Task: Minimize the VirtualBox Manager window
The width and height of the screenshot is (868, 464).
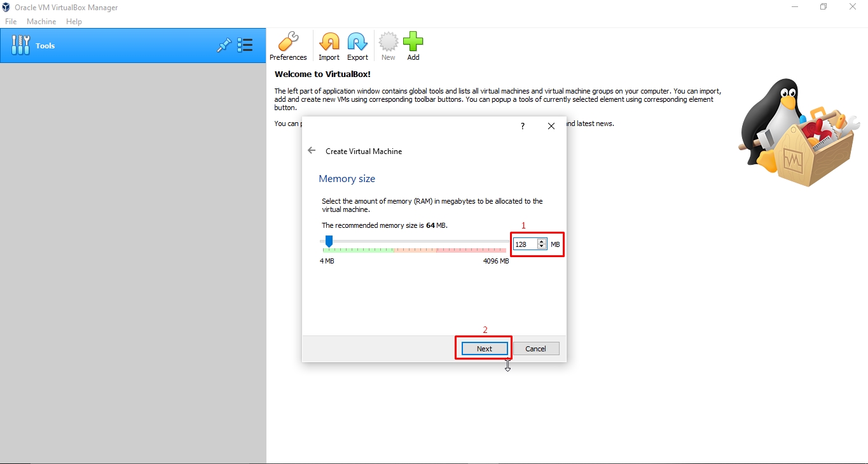Action: [795, 7]
